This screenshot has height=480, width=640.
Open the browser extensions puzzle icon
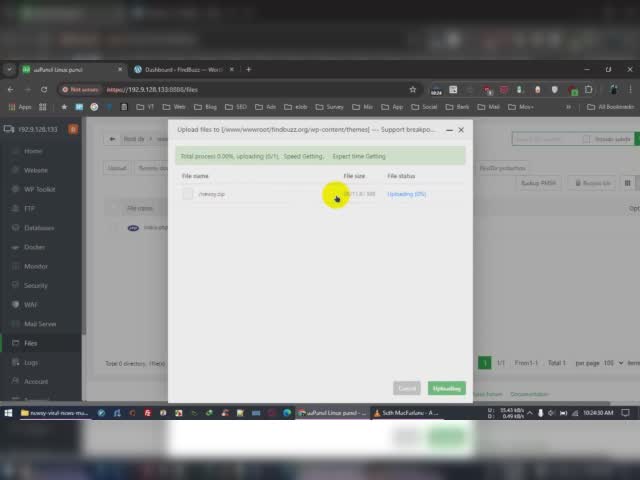(x=589, y=89)
